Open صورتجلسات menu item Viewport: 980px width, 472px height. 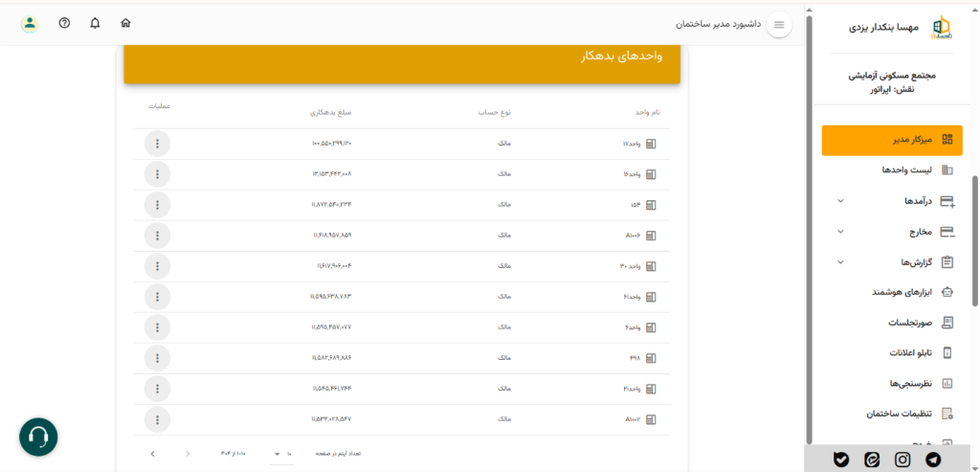pyautogui.click(x=892, y=323)
